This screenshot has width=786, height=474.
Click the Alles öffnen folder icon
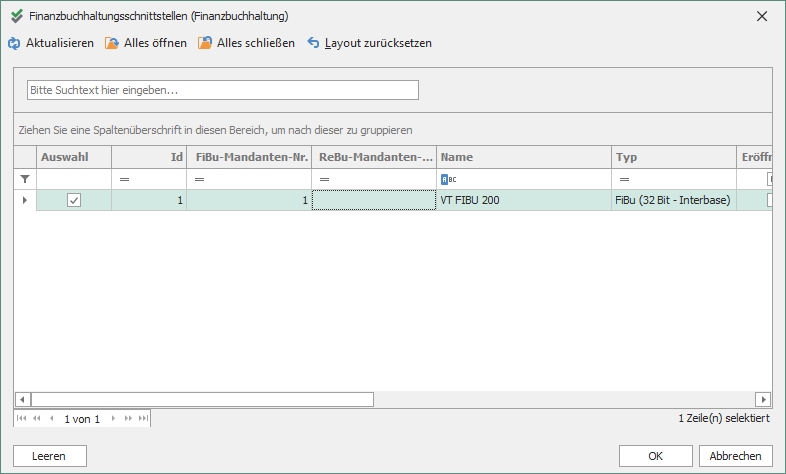(x=111, y=44)
